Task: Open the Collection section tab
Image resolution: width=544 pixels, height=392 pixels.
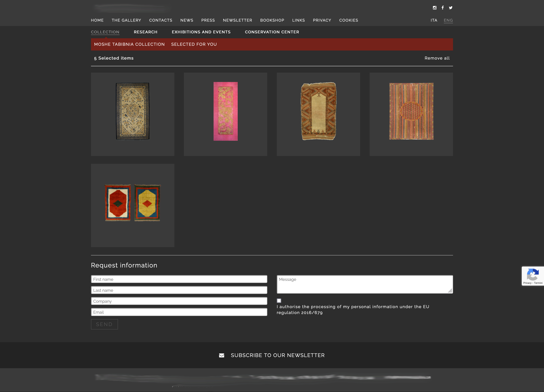Action: pyautogui.click(x=105, y=32)
